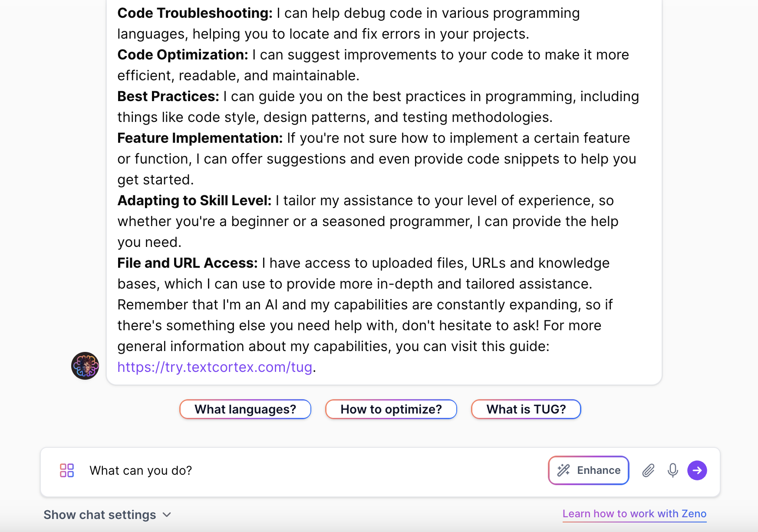
Task: Start voice input with the microphone icon
Action: pyautogui.click(x=672, y=470)
